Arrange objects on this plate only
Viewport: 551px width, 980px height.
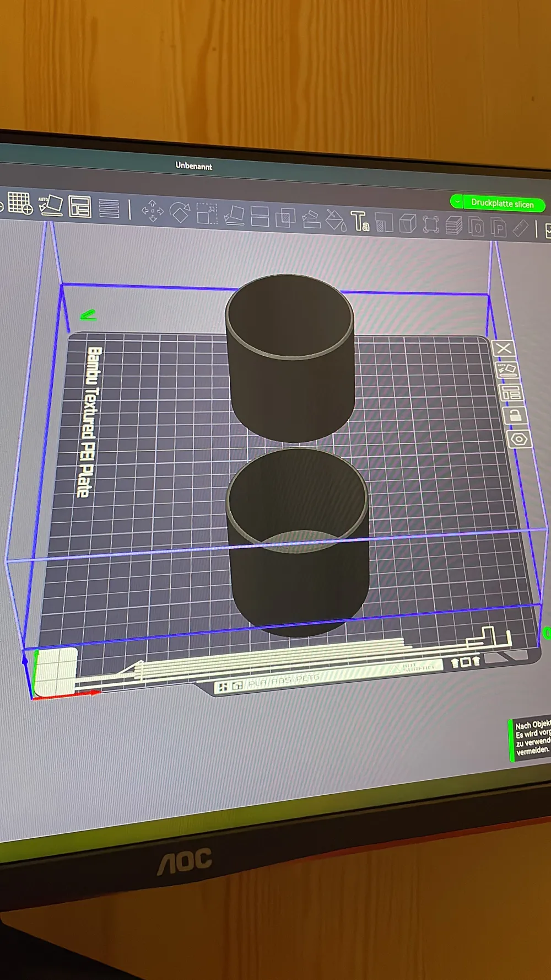pyautogui.click(x=510, y=393)
